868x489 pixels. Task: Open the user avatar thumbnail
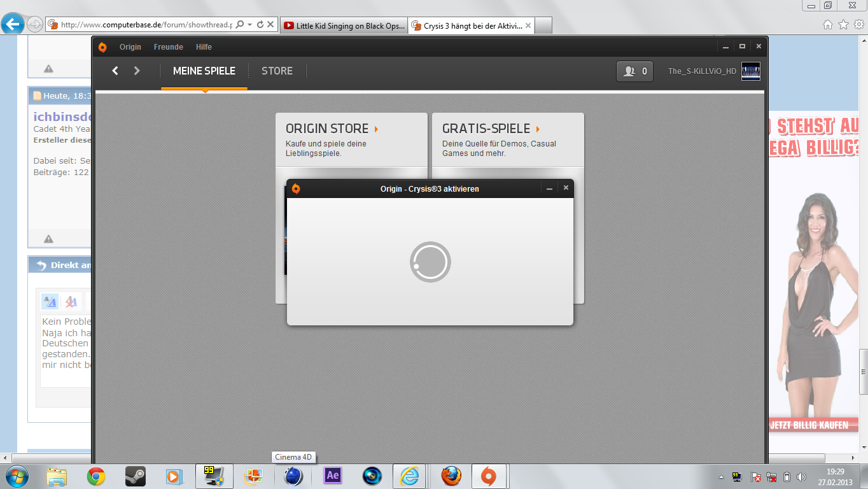click(x=751, y=71)
